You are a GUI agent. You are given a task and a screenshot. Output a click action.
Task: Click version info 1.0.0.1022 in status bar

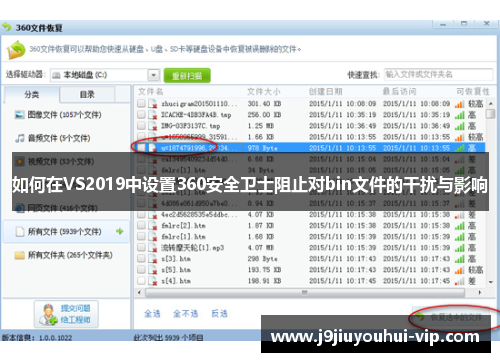(55, 338)
